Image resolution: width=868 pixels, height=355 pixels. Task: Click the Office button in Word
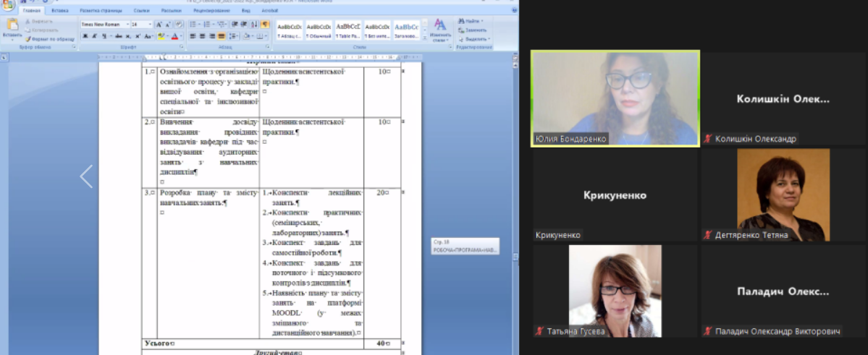(x=7, y=6)
